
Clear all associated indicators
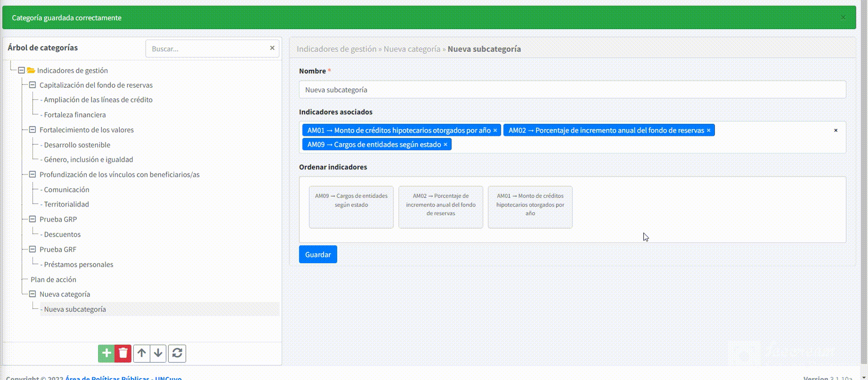click(835, 131)
